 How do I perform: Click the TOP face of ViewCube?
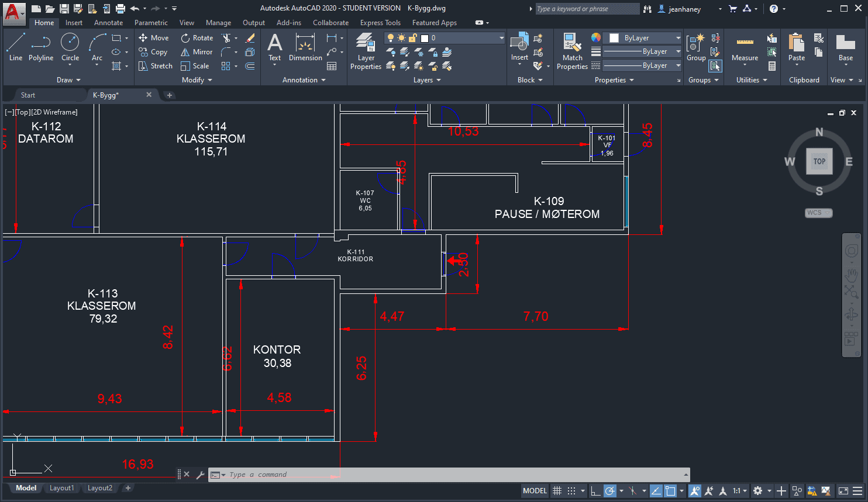[819, 161]
